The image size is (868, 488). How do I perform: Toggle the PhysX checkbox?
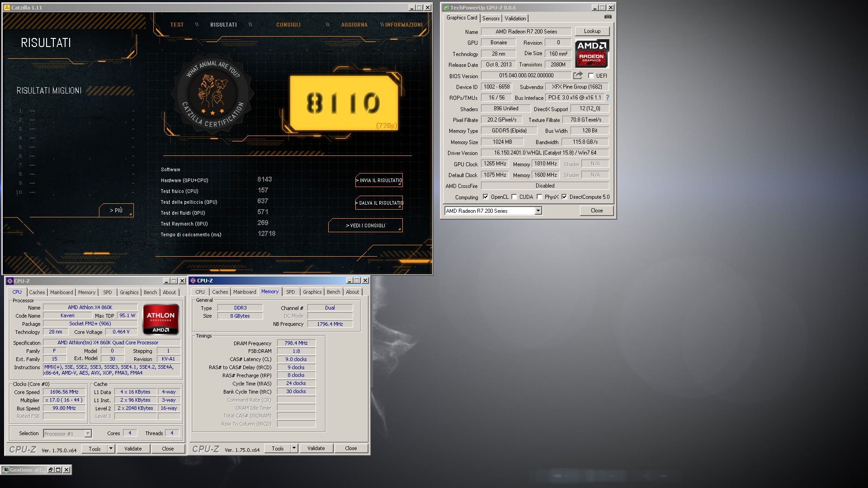point(539,197)
